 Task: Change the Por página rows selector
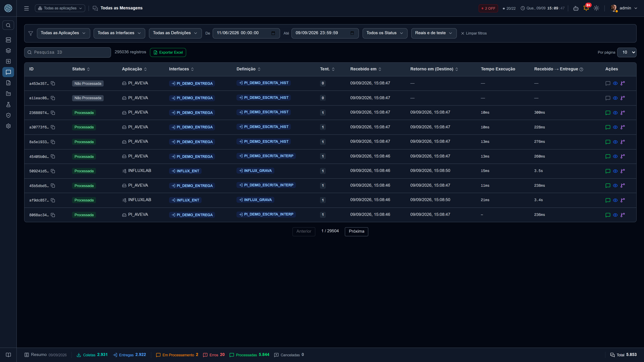(x=627, y=52)
